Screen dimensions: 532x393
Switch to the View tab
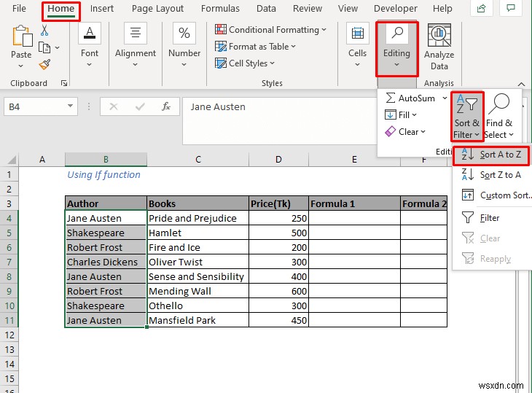pyautogui.click(x=348, y=9)
